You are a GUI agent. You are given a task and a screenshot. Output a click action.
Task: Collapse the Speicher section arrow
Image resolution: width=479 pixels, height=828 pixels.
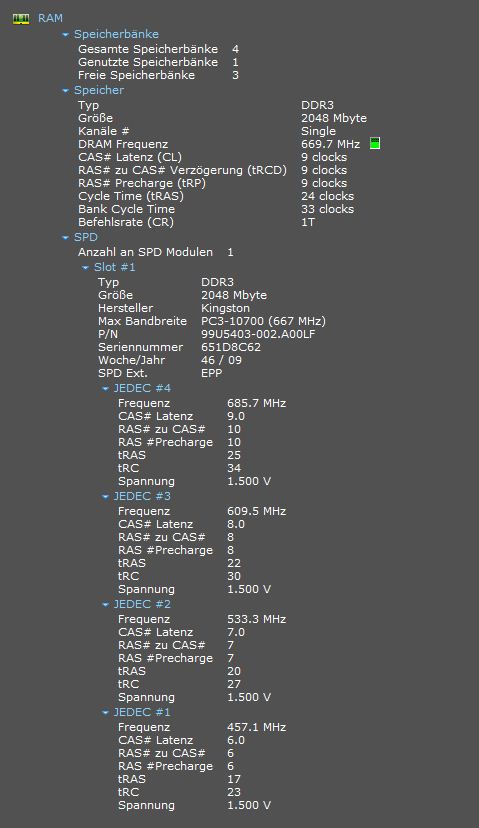point(65,91)
